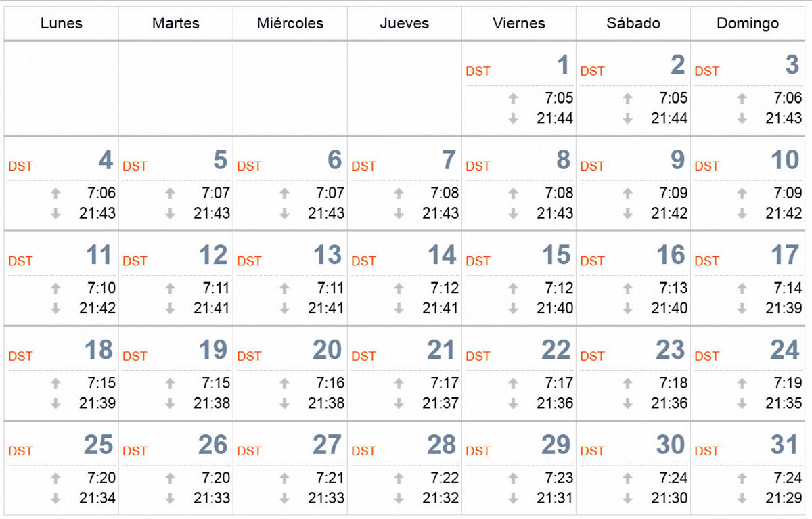
Task: Click the 21:34 sunset time on day 25
Action: 97,498
